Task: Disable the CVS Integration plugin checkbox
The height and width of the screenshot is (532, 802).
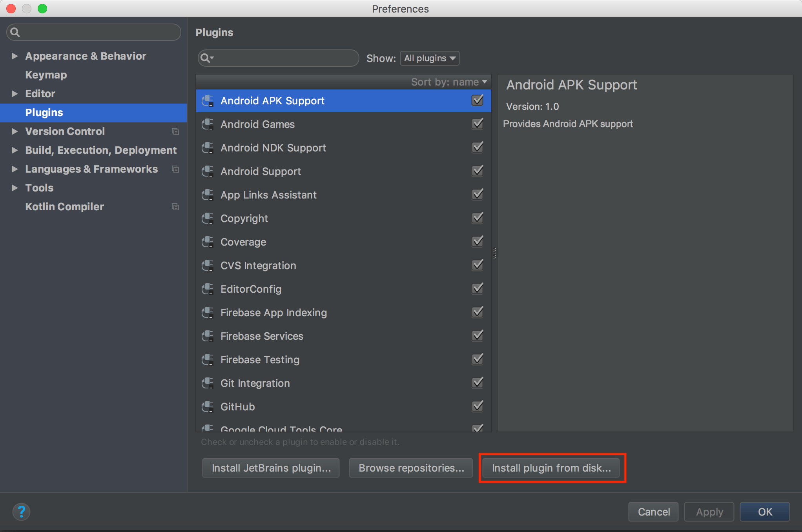Action: (477, 265)
